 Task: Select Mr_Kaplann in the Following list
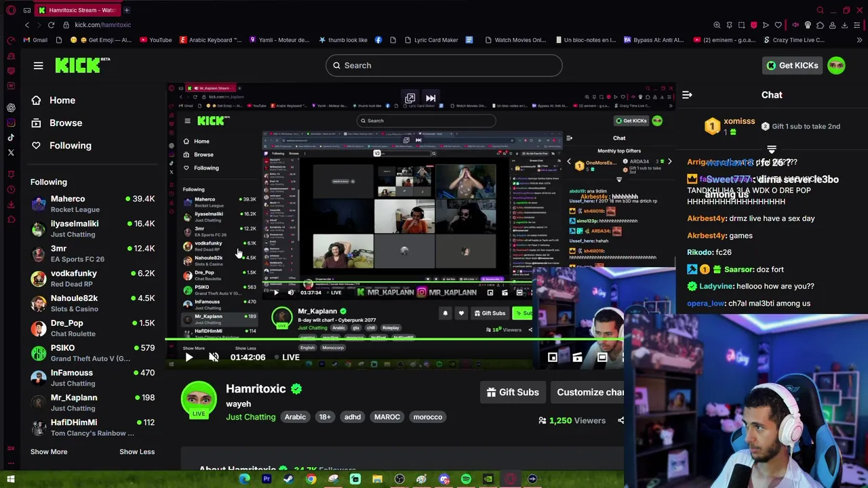[93, 403]
